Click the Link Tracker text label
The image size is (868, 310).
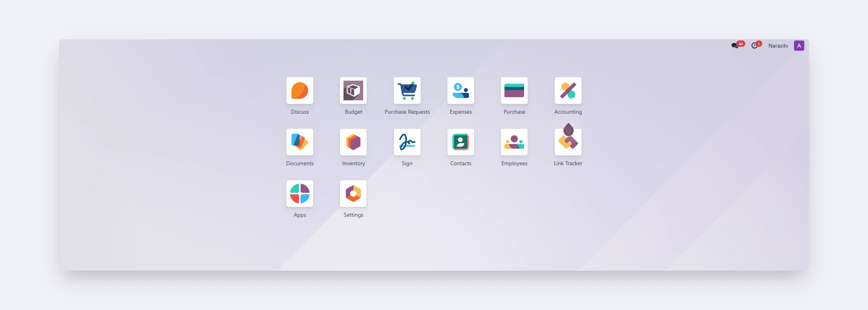pos(568,164)
